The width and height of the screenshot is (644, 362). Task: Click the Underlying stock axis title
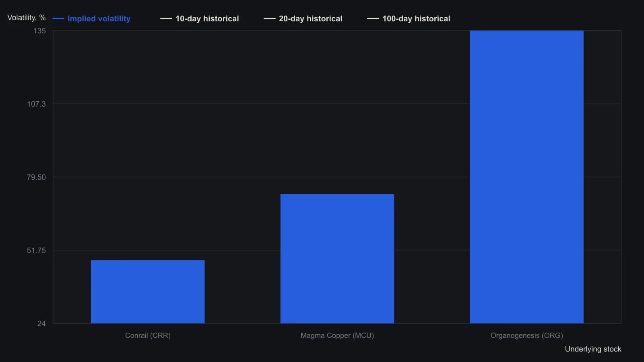click(x=593, y=349)
